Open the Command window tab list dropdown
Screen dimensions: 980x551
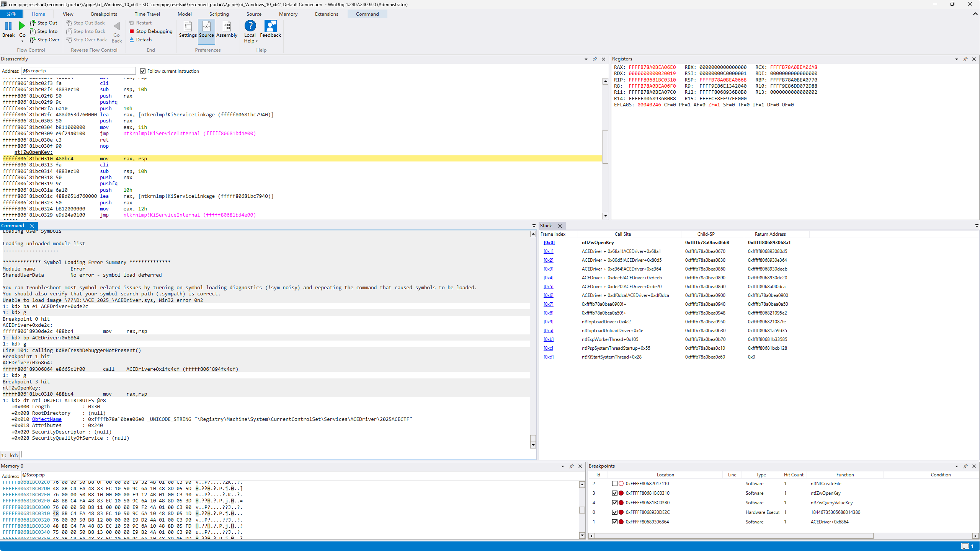[x=534, y=226]
